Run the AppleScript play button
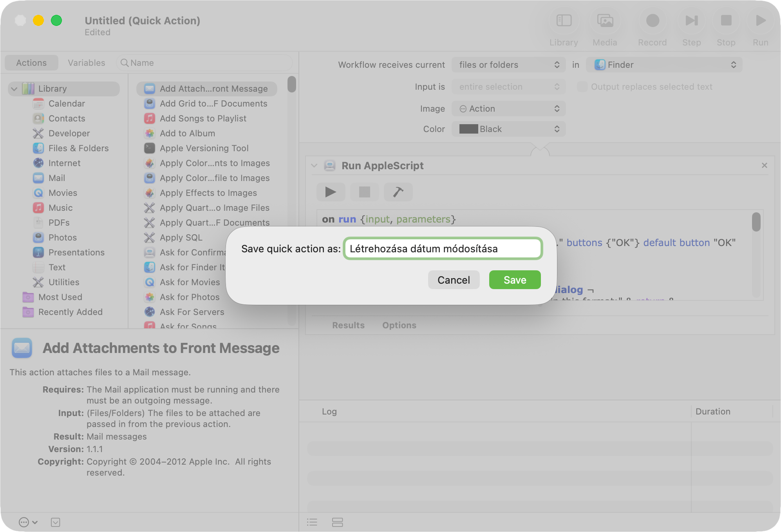The width and height of the screenshot is (781, 532). (331, 192)
